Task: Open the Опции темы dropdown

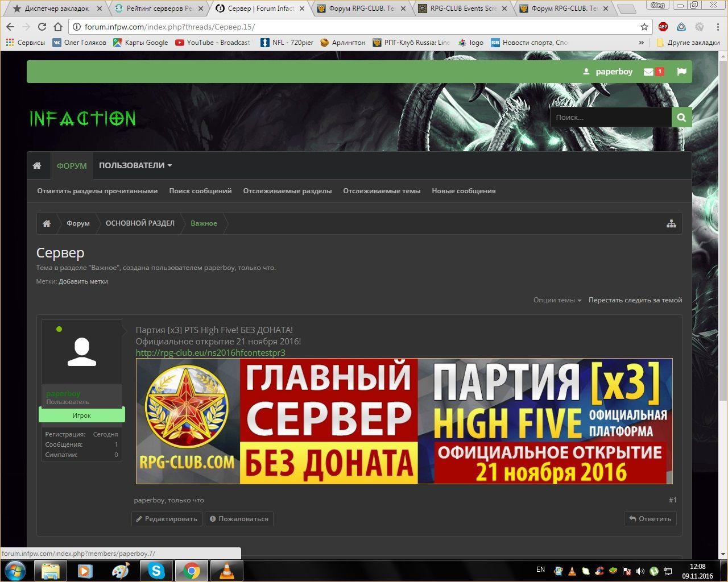Action: (x=557, y=300)
